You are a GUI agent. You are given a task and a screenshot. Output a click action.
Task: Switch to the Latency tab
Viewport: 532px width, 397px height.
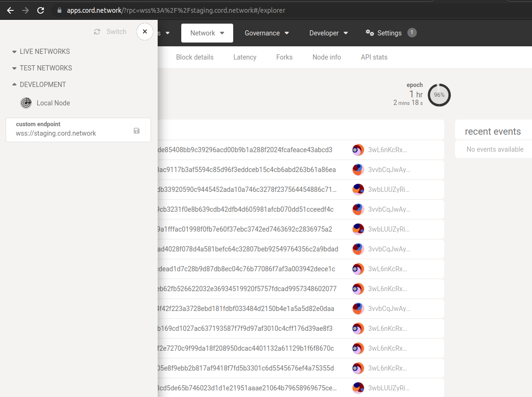tap(245, 57)
